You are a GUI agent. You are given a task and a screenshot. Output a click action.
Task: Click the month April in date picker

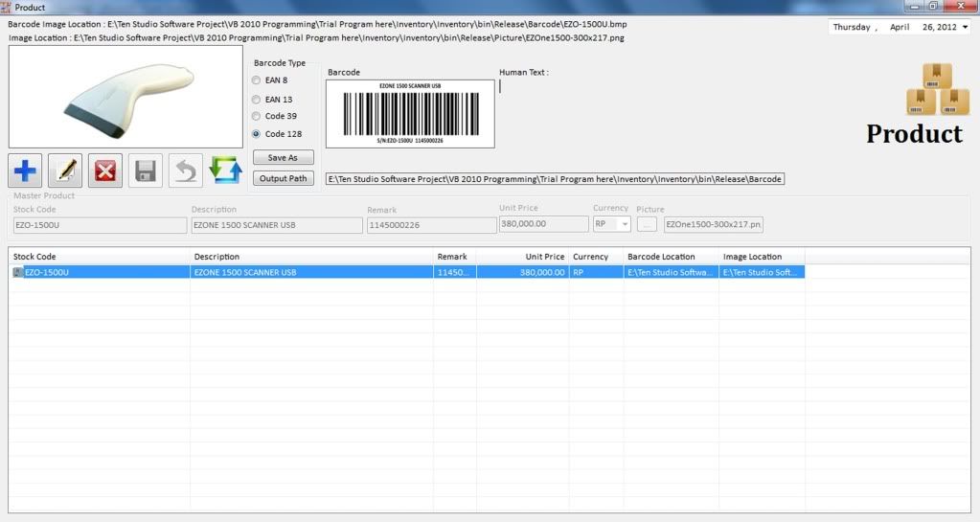coord(900,27)
